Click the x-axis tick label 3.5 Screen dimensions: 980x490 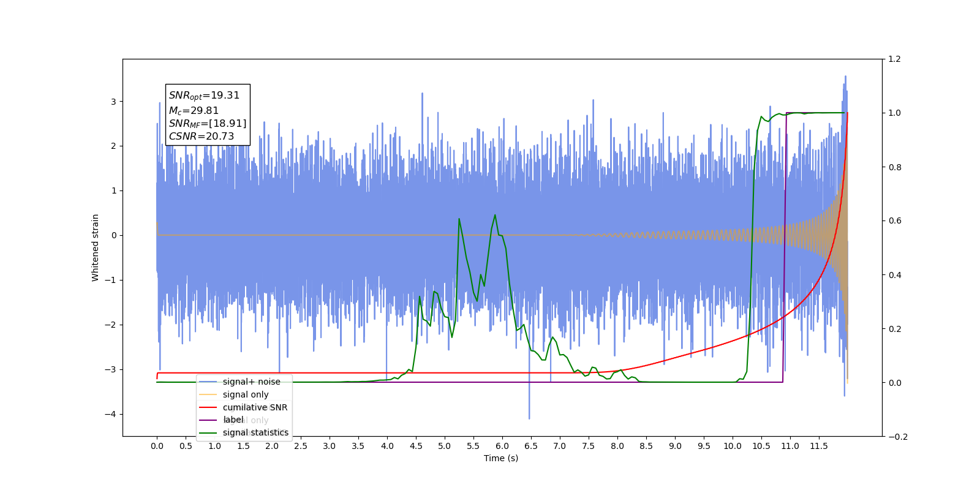[x=358, y=446]
